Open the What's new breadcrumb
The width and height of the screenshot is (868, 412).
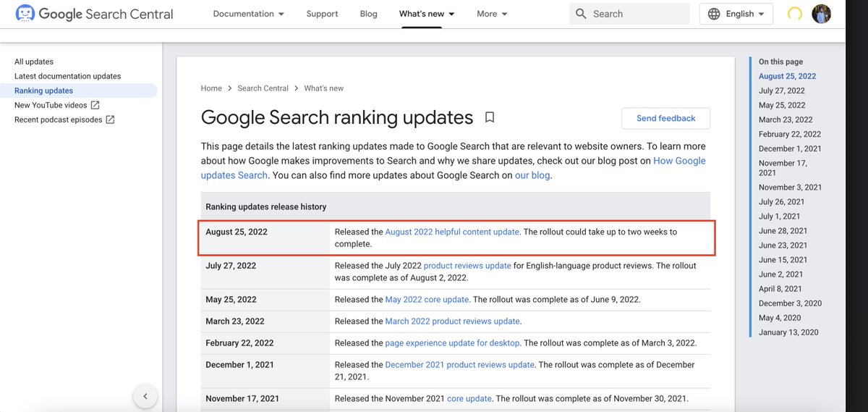click(x=324, y=88)
